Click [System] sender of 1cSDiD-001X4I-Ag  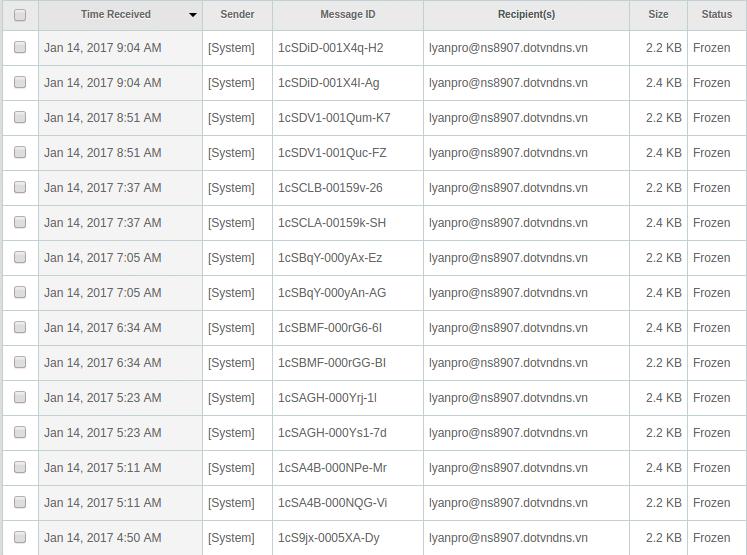coord(231,83)
